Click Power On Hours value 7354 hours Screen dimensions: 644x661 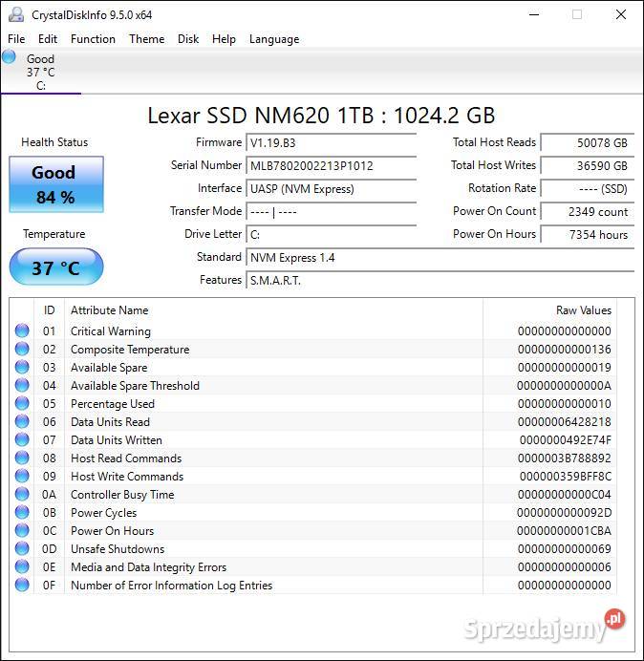(x=587, y=234)
